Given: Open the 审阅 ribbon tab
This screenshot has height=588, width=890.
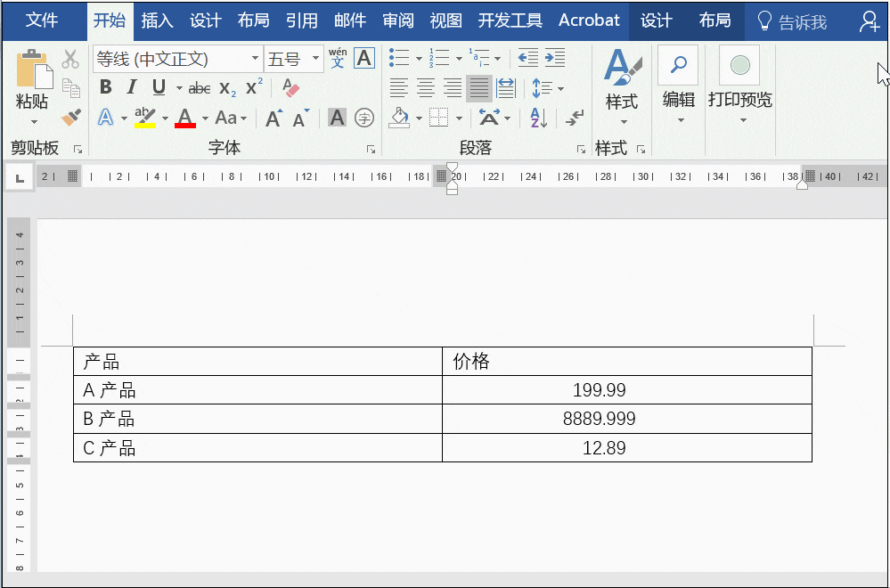Looking at the screenshot, I should (x=398, y=20).
